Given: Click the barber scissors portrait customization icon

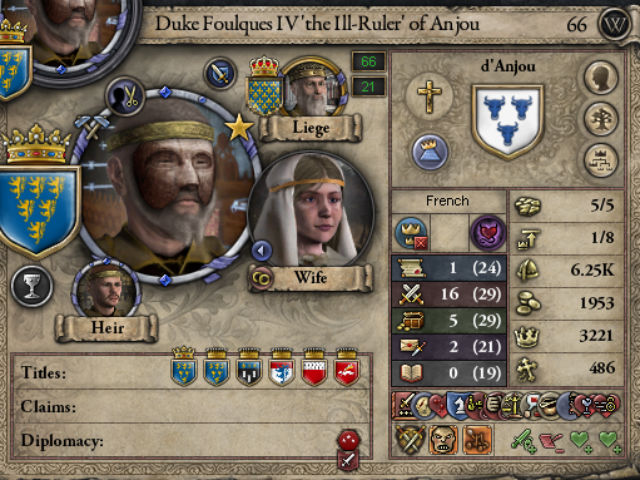Looking at the screenshot, I should [x=125, y=96].
